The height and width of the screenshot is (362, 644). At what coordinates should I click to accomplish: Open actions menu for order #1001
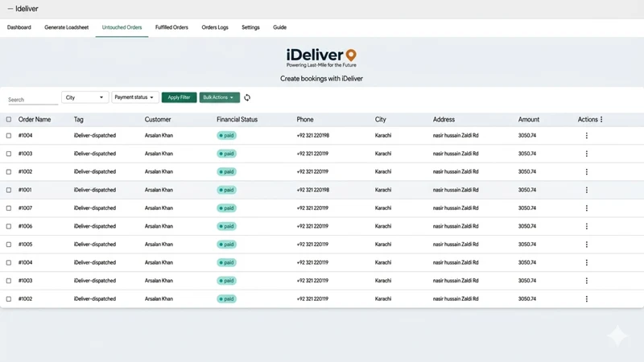[587, 190]
